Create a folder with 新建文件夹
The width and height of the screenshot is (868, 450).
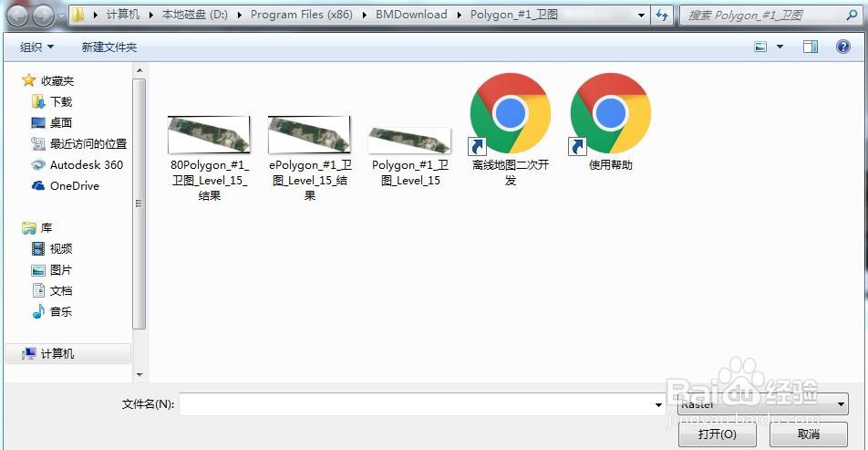[x=109, y=47]
